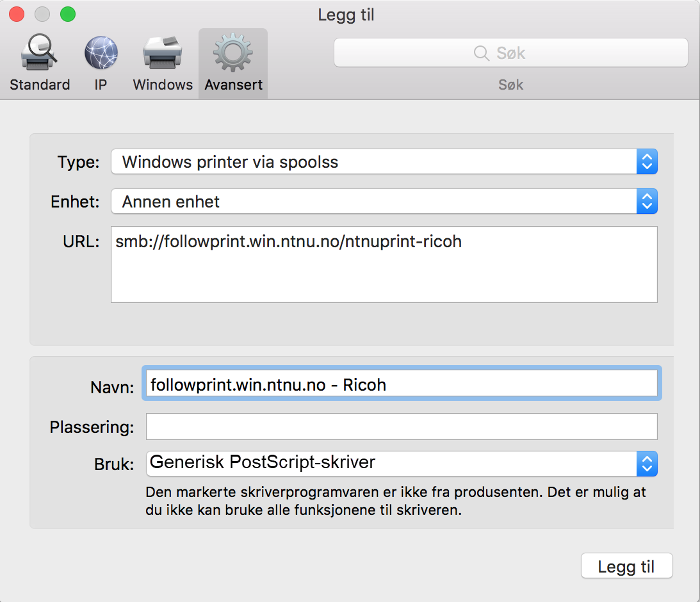Click the Standard tab label text
Image resolution: width=700 pixels, height=602 pixels.
(x=40, y=85)
